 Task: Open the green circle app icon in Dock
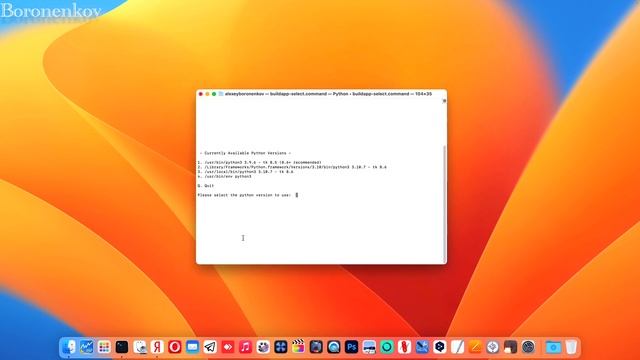(x=387, y=347)
